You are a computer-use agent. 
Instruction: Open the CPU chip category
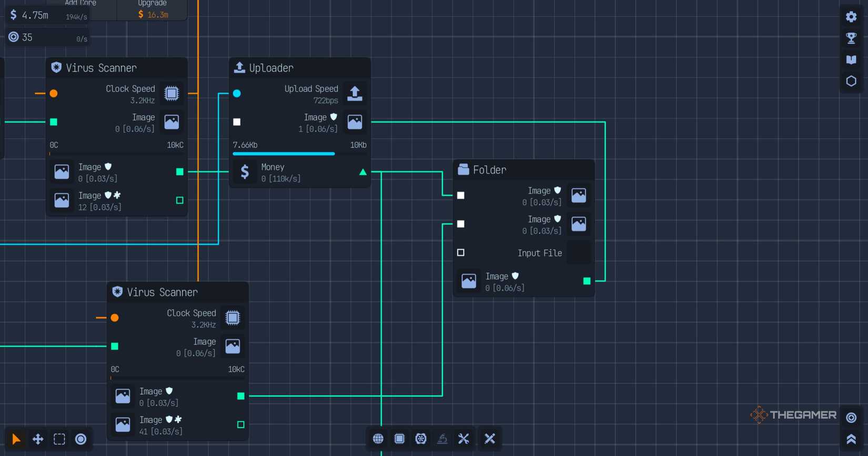coord(400,439)
